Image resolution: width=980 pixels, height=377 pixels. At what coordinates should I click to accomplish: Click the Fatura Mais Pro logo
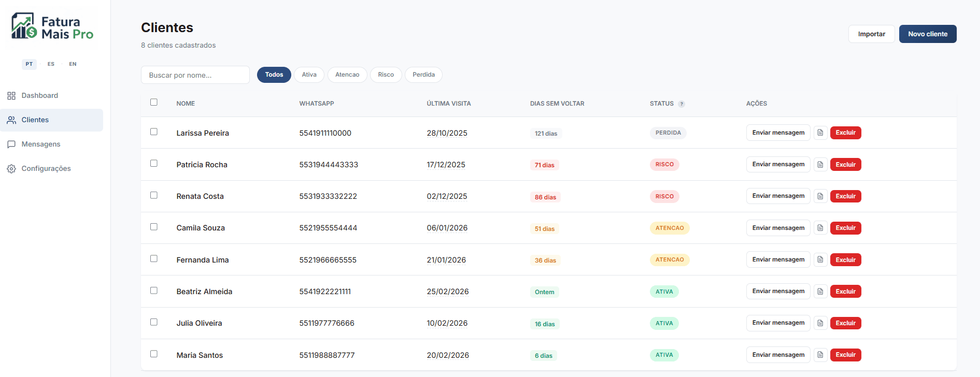[x=52, y=27]
